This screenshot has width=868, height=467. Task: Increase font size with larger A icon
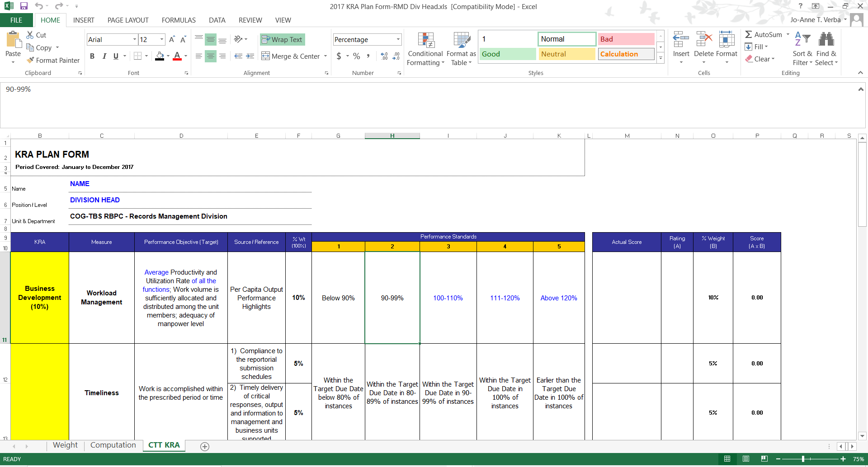pyautogui.click(x=172, y=39)
